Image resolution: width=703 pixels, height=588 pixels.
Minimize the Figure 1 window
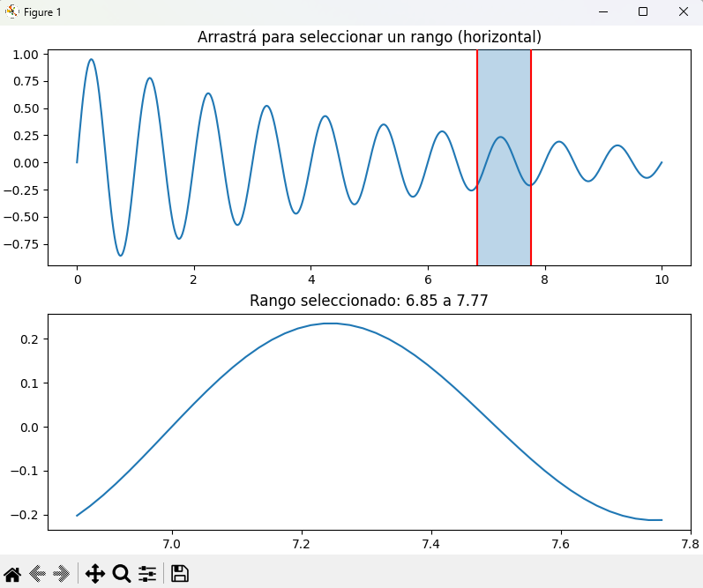point(604,11)
